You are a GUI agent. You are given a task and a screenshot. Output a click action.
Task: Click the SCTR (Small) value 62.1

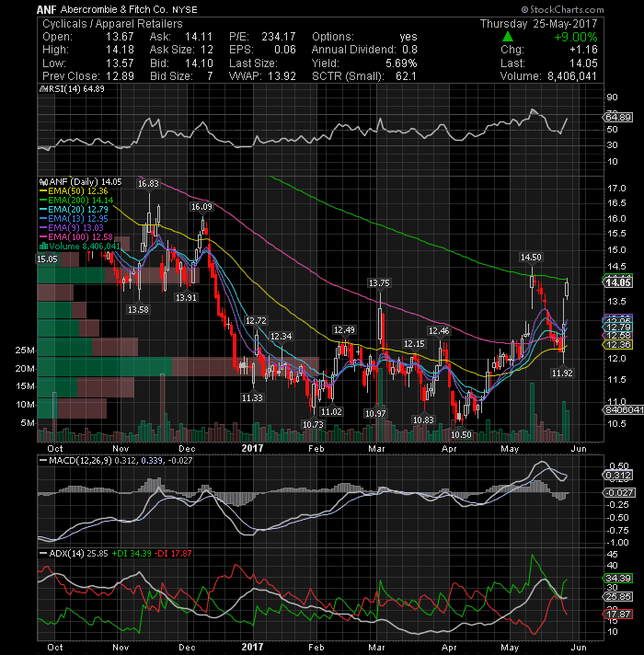[406, 76]
